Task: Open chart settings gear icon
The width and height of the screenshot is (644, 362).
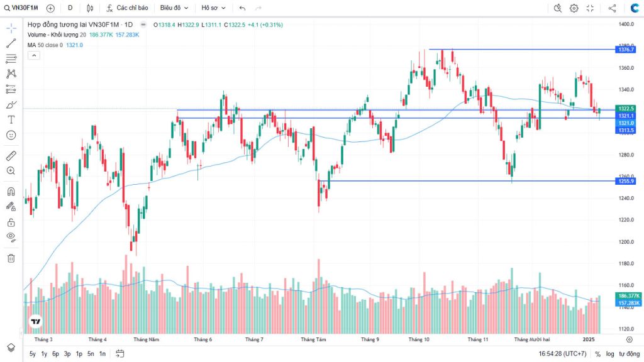Action: [574, 8]
